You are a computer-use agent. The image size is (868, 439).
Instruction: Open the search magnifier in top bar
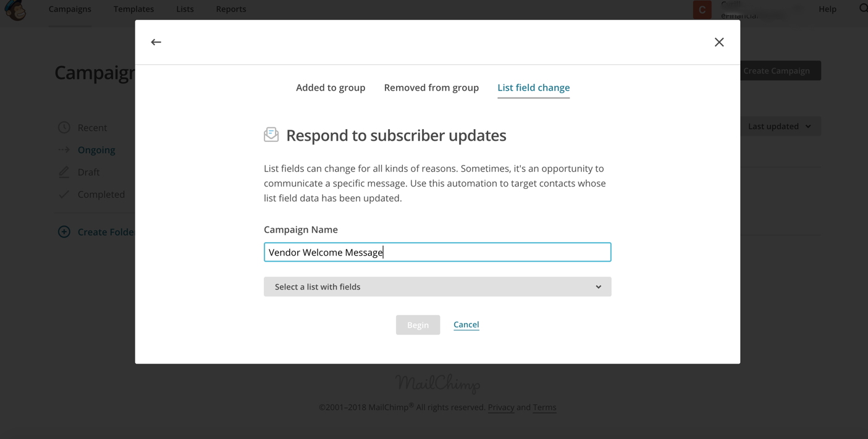coord(863,9)
